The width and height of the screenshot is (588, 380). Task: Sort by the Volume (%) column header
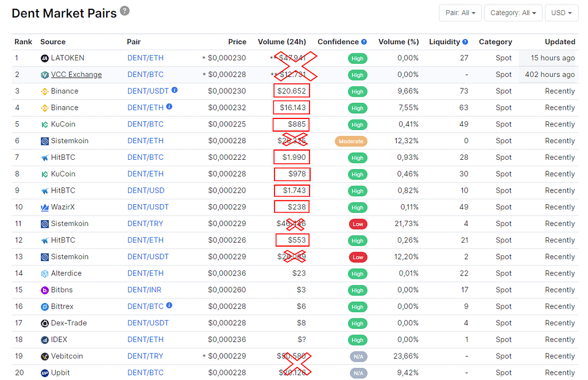pos(399,42)
